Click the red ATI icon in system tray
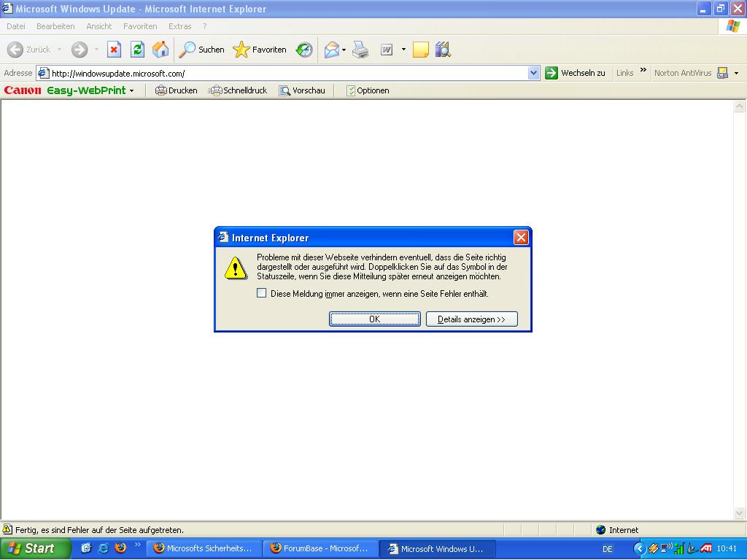 [x=706, y=548]
